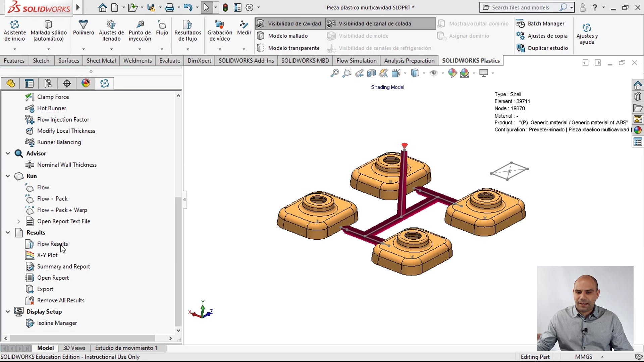Run the Flujo analysis
This screenshot has width=644, height=362.
click(162, 28)
